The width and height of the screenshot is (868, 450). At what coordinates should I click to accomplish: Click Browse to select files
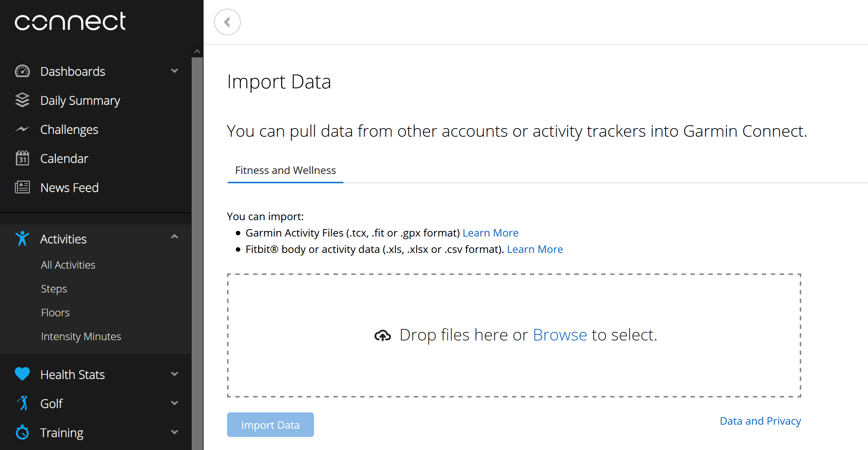point(560,335)
